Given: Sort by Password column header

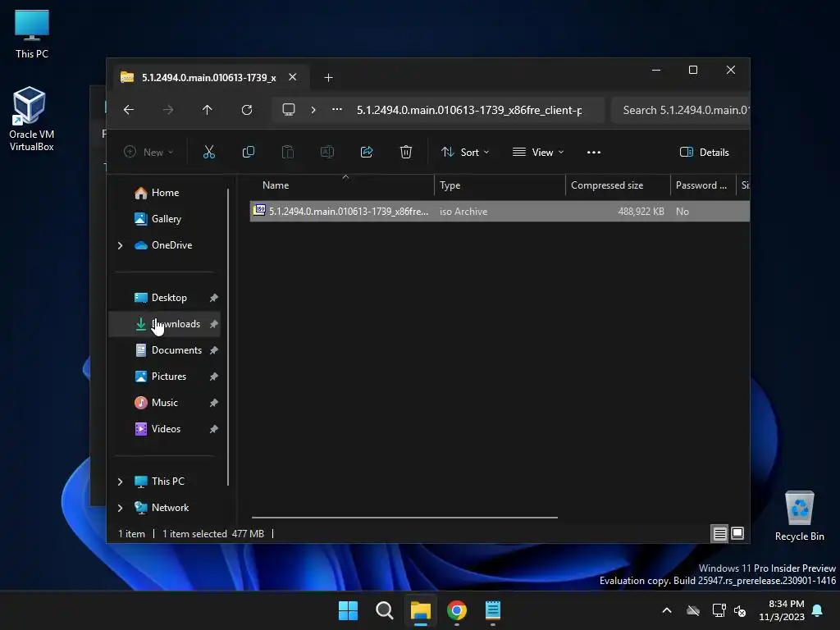Looking at the screenshot, I should [x=702, y=185].
